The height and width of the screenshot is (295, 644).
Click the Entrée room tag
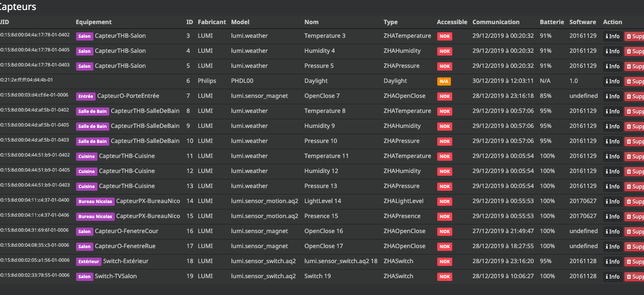86,97
